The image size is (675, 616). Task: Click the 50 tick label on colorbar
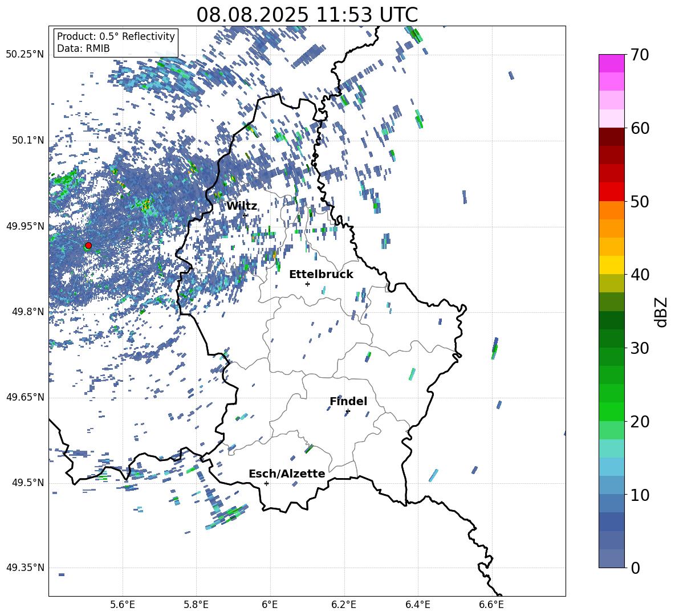coord(640,201)
